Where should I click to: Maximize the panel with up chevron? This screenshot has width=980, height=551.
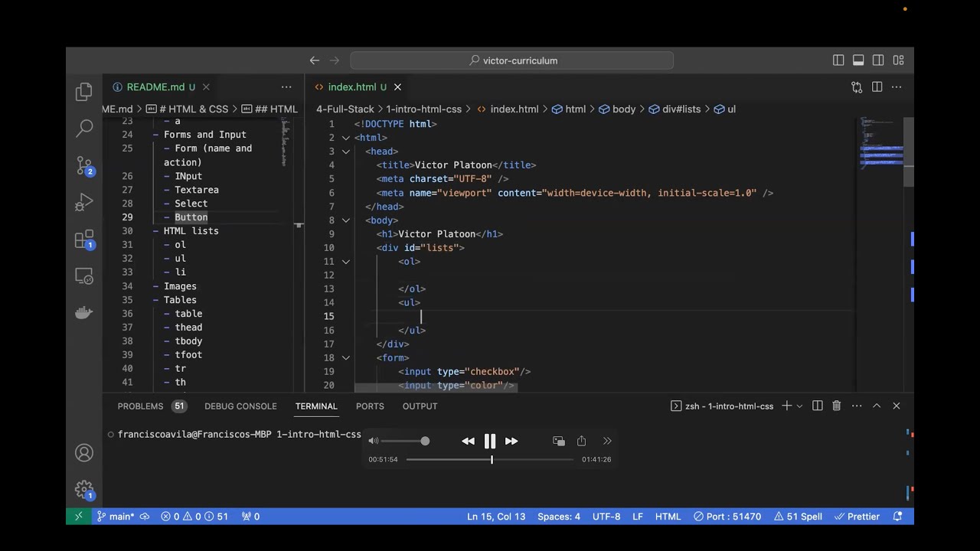[877, 406]
